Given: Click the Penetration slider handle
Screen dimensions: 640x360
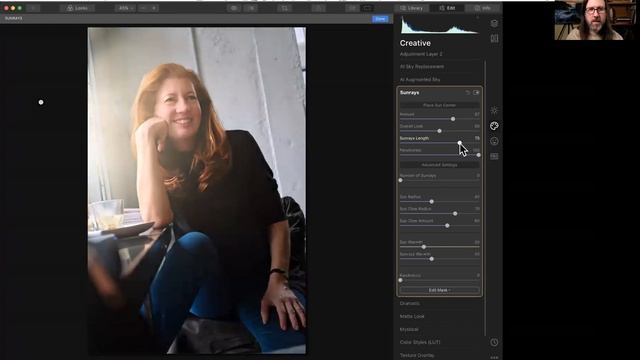Looking at the screenshot, I should click(x=478, y=155).
